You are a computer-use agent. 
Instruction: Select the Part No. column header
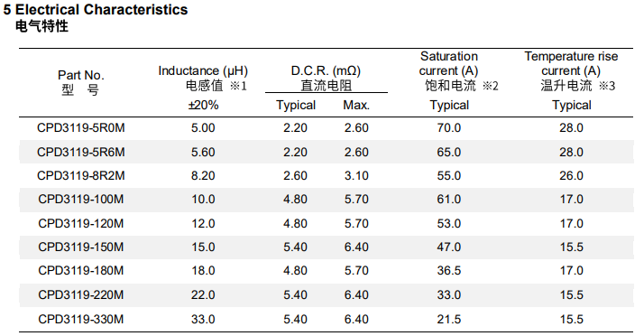[80, 83]
